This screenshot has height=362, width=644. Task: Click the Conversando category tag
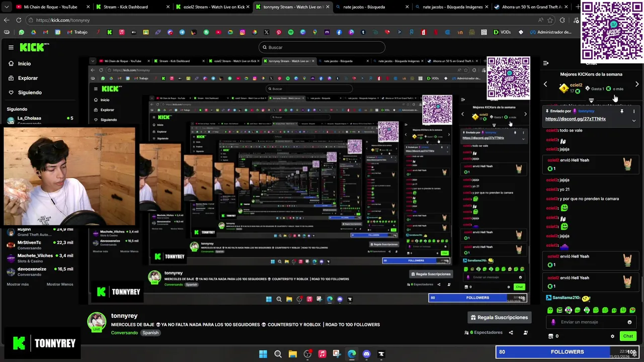pos(124,333)
